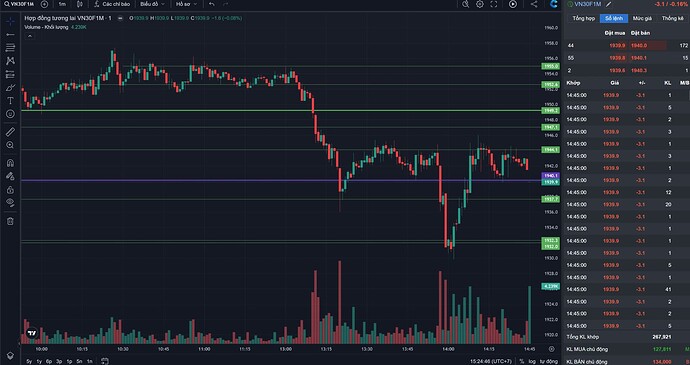690x365 pixels.
Task: Select the ruler measure tool
Action: pyautogui.click(x=10, y=132)
